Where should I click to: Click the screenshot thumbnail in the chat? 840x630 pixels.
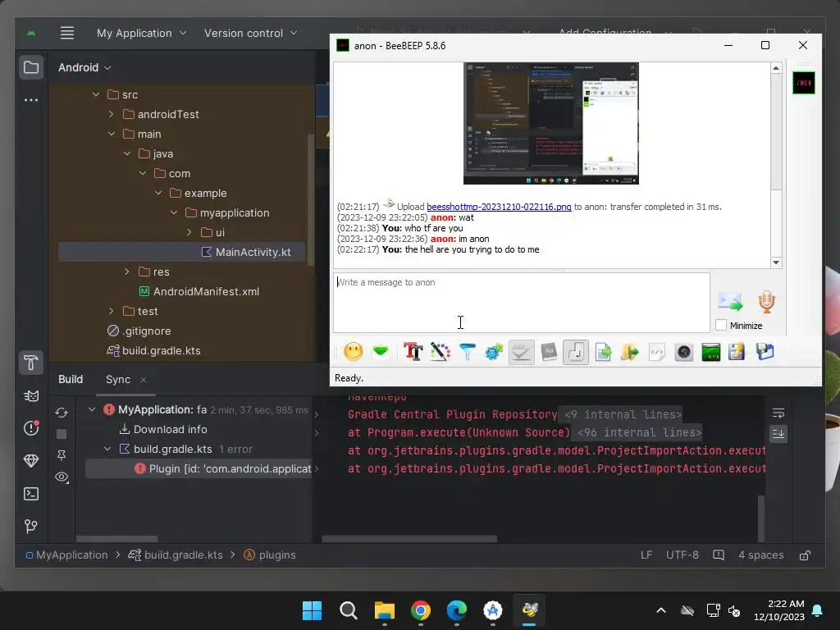[x=550, y=123]
